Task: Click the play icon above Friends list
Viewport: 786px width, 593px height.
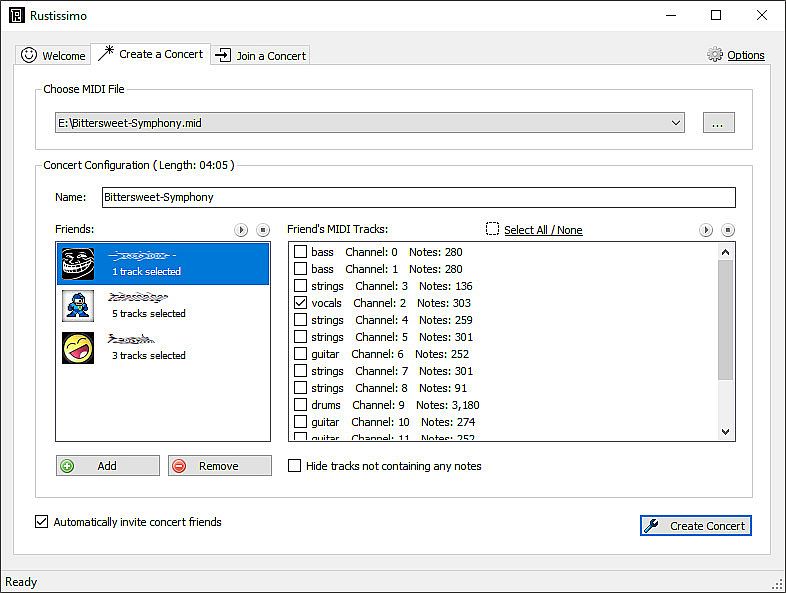Action: click(x=241, y=230)
